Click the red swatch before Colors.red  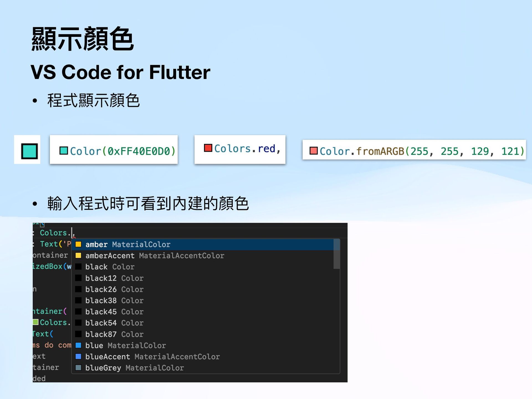208,148
